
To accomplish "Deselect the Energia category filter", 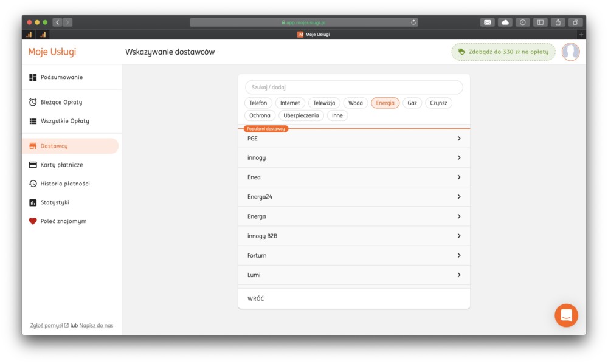I will tap(385, 103).
